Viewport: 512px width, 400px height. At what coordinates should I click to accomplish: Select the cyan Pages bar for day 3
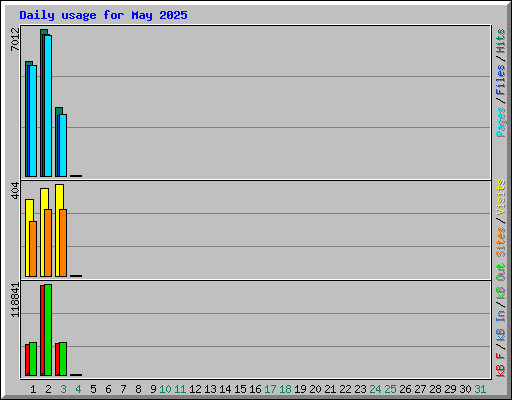(x=63, y=145)
